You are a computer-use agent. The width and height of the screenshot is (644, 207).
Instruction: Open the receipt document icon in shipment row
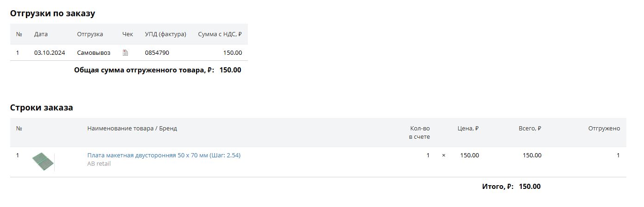click(125, 53)
